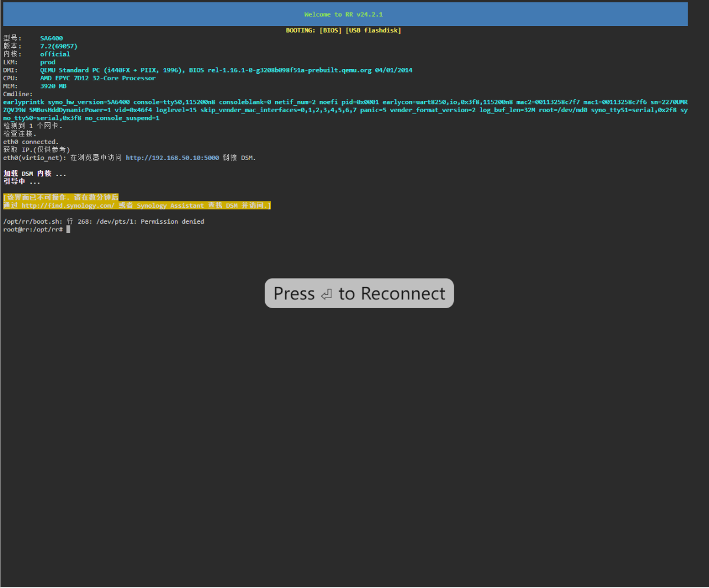Screen dimensions: 709x588
Task: Click the version value 7.2(69057)
Action: coord(58,46)
